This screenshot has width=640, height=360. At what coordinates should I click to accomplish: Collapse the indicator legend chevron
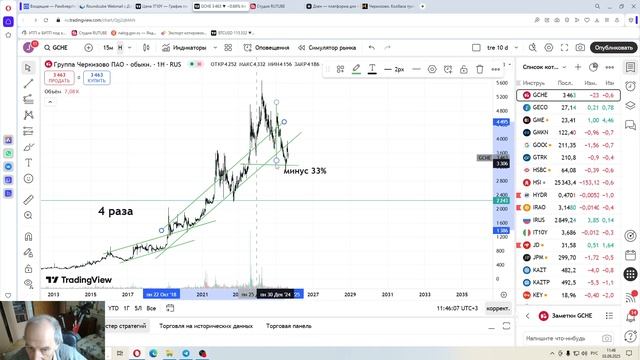[x=50, y=102]
